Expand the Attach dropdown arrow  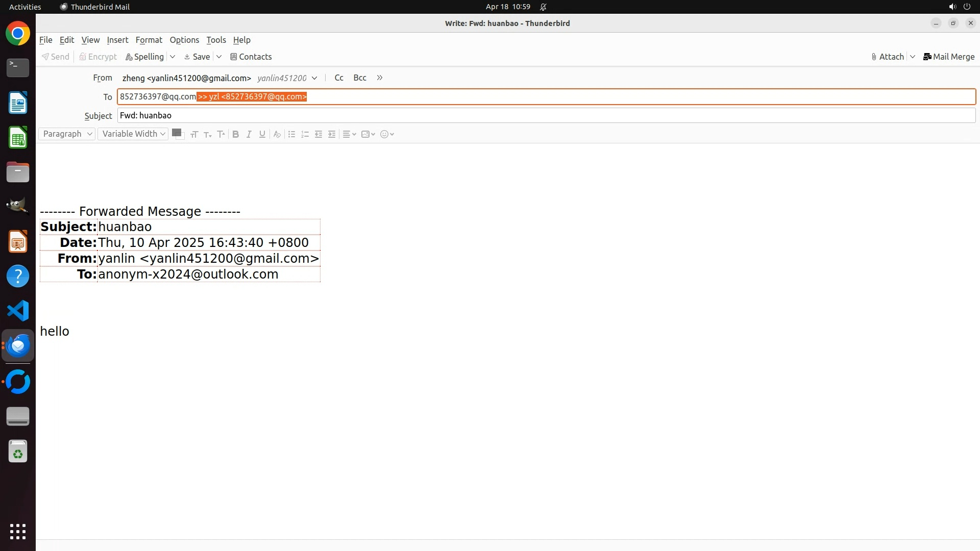[x=913, y=57]
